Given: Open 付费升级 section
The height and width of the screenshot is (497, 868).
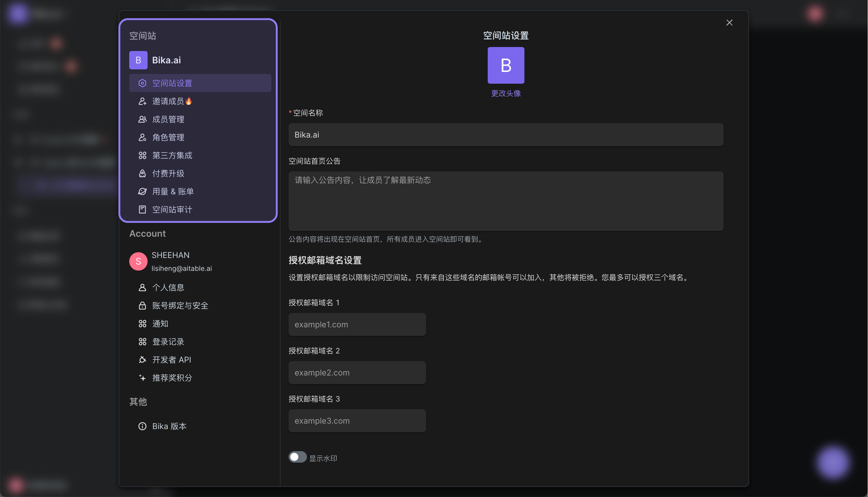Looking at the screenshot, I should click(200, 173).
